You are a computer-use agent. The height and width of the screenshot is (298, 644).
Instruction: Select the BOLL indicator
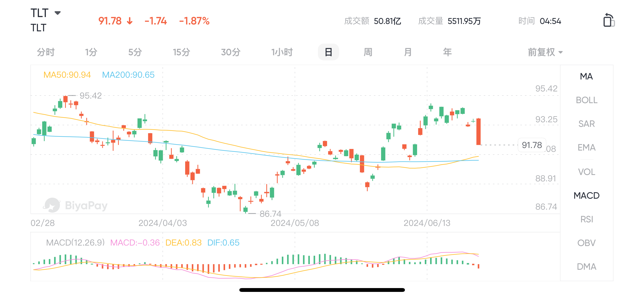point(587,100)
